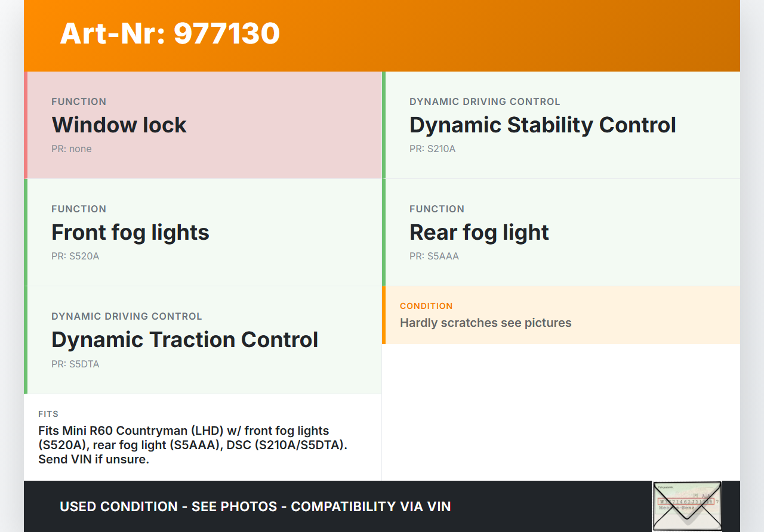The width and height of the screenshot is (764, 532).
Task: Click the FITS section label
Action: (x=48, y=414)
